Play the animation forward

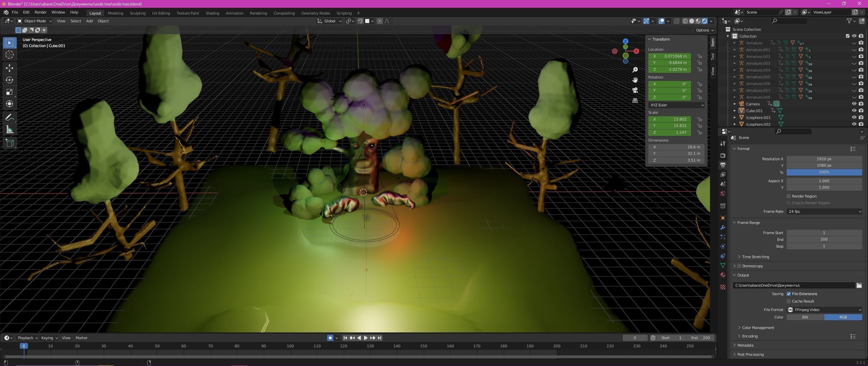366,338
